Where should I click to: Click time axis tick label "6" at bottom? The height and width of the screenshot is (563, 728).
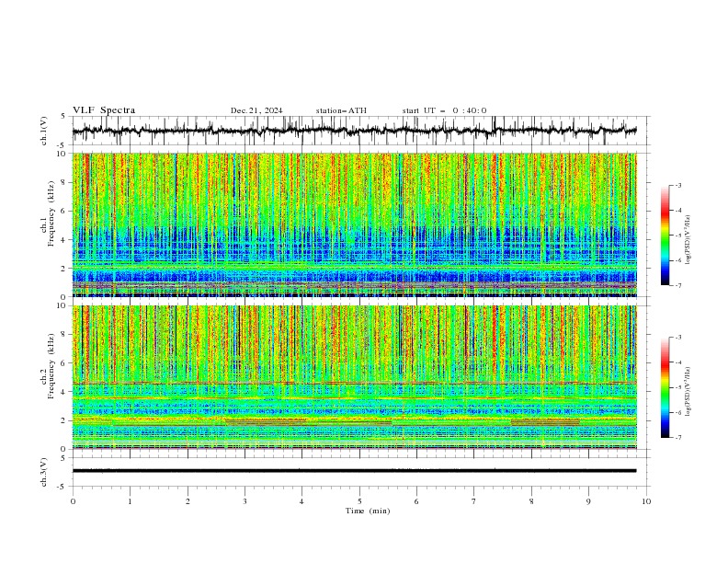coord(416,501)
